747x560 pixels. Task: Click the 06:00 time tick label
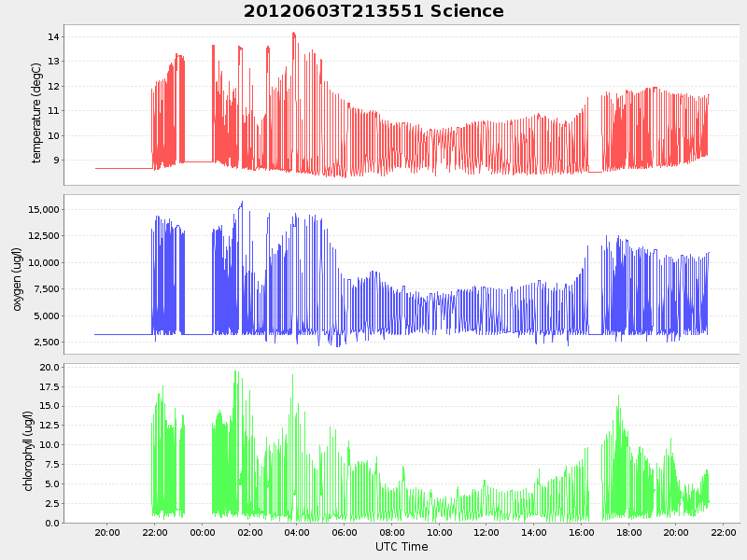pos(345,532)
